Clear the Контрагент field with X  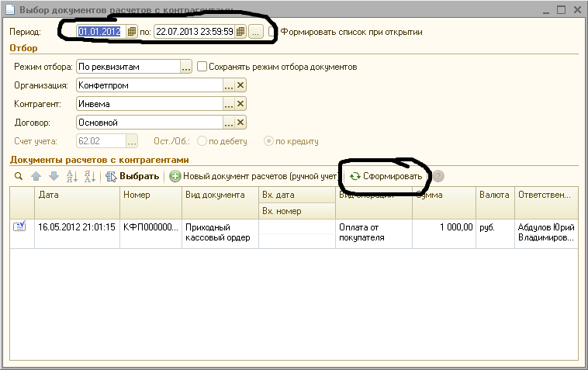240,104
